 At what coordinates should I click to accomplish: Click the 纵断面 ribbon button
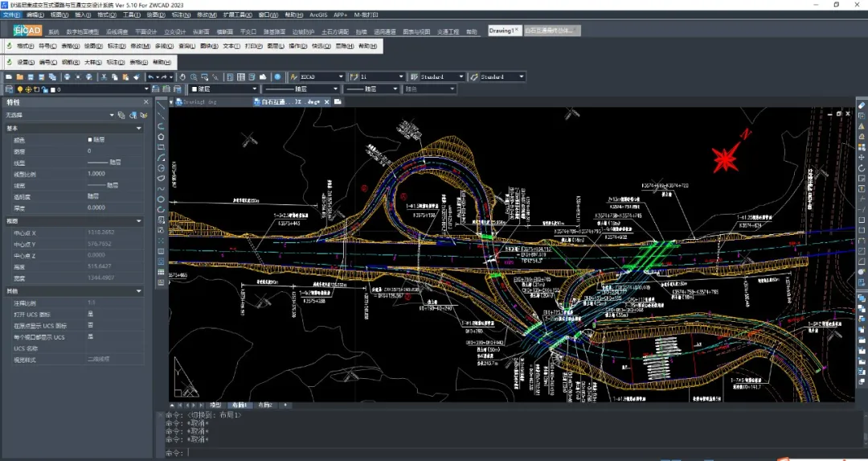point(201,32)
